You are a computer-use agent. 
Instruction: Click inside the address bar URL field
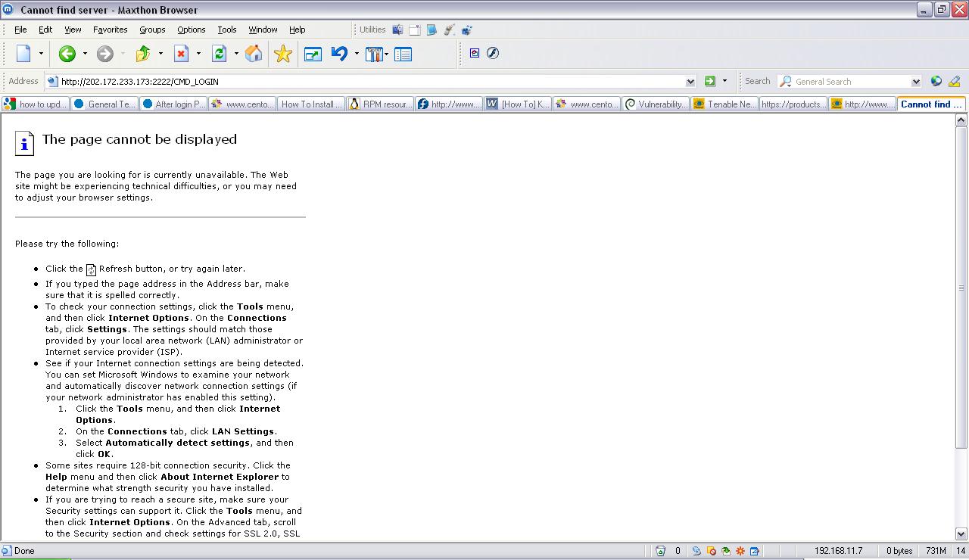tap(371, 82)
